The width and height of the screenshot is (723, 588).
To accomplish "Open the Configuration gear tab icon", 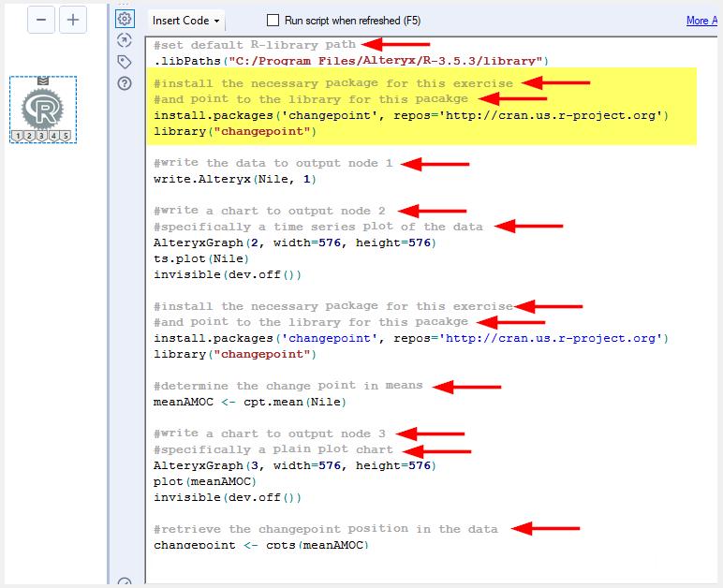I will click(125, 19).
